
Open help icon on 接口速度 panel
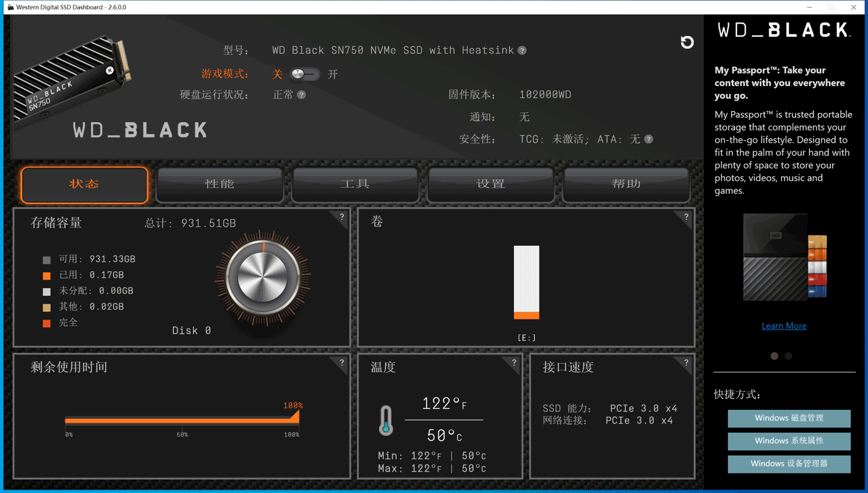point(686,362)
